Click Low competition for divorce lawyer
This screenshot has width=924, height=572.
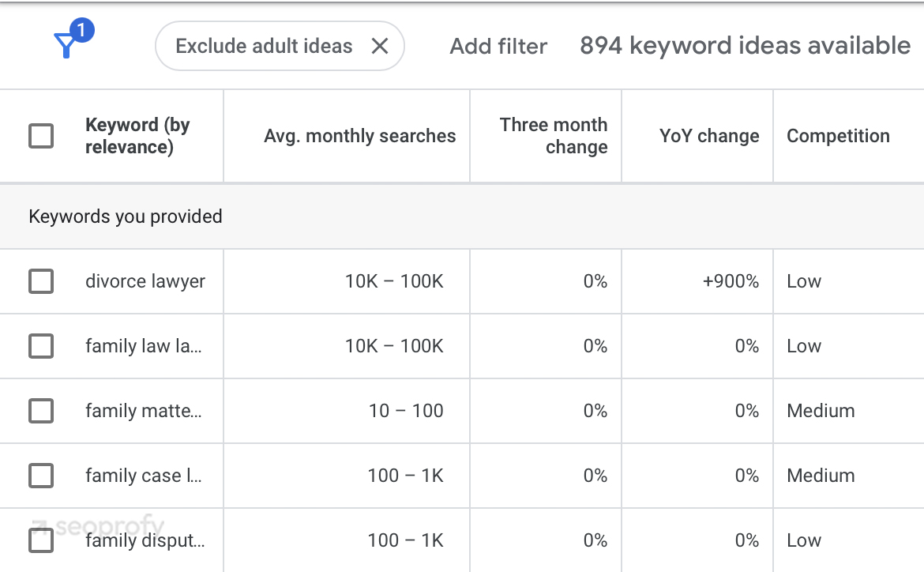point(804,281)
